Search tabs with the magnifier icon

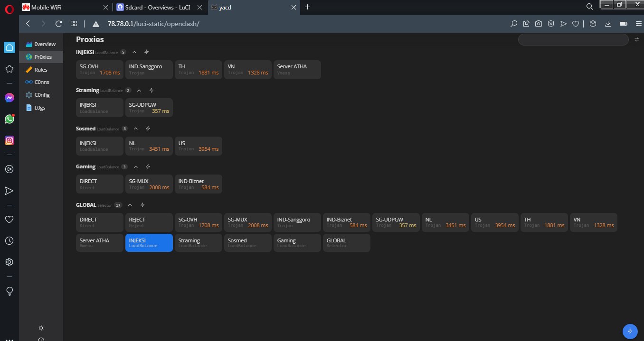(x=589, y=7)
